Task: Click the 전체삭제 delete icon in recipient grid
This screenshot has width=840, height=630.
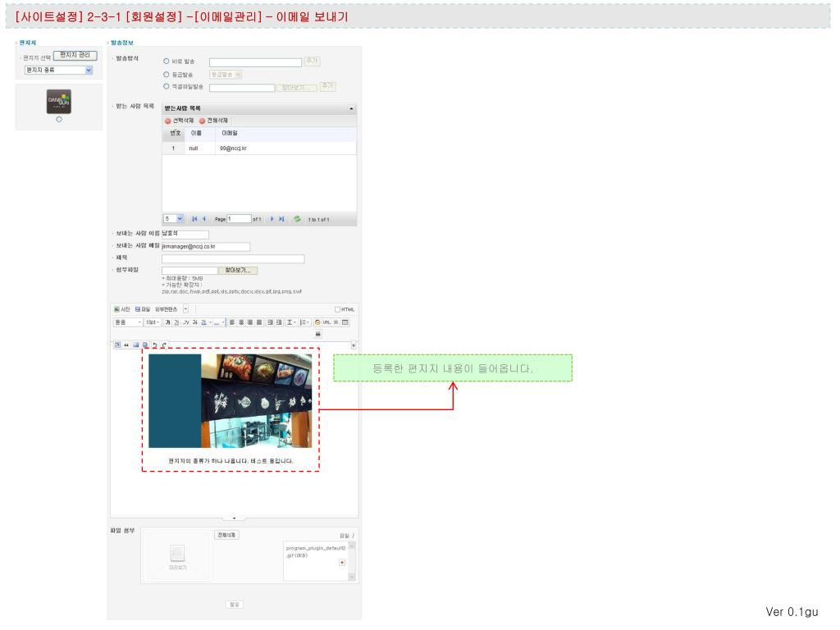Action: tap(202, 121)
